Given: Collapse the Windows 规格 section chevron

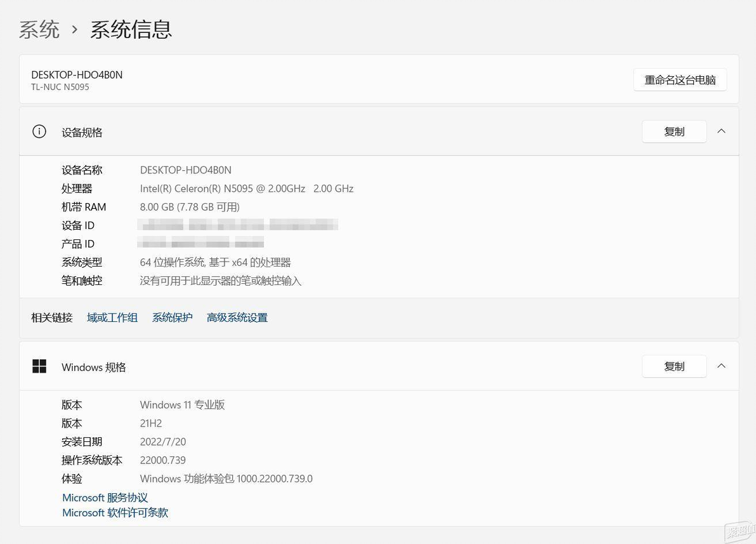Looking at the screenshot, I should pos(721,366).
